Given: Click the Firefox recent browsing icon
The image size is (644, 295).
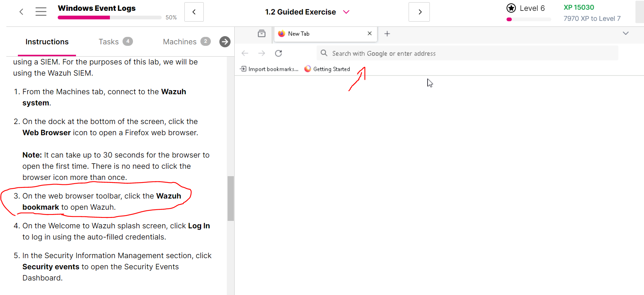Looking at the screenshot, I should click(x=261, y=34).
